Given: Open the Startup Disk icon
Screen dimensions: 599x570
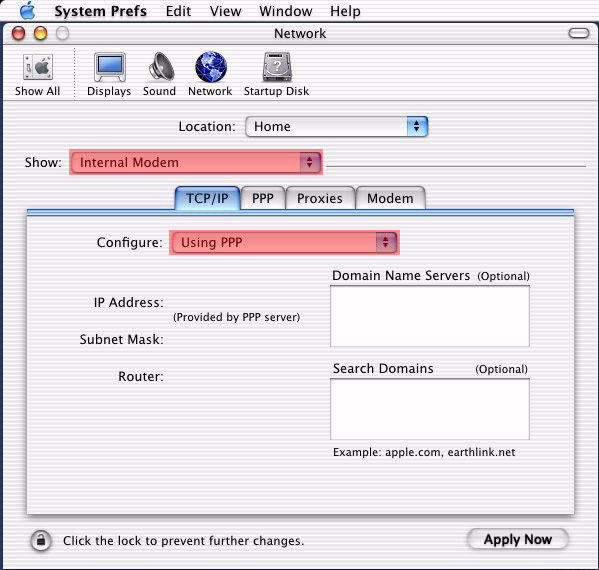Looking at the screenshot, I should coord(277,67).
